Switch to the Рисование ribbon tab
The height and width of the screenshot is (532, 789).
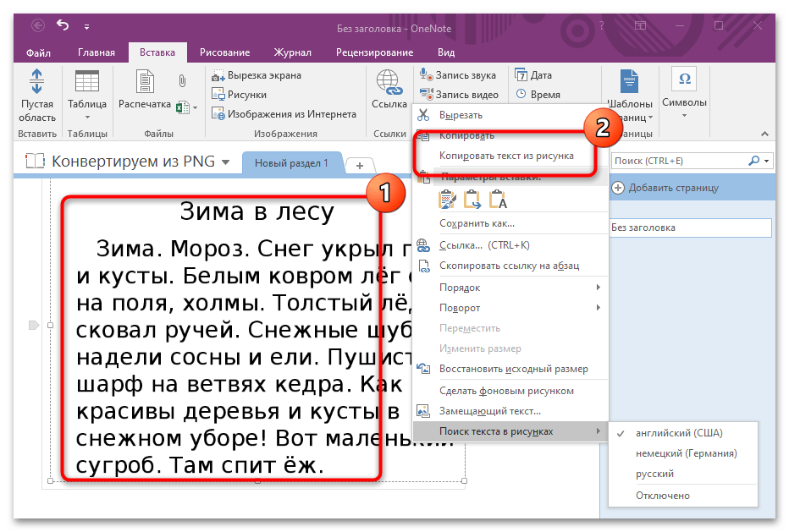click(224, 52)
